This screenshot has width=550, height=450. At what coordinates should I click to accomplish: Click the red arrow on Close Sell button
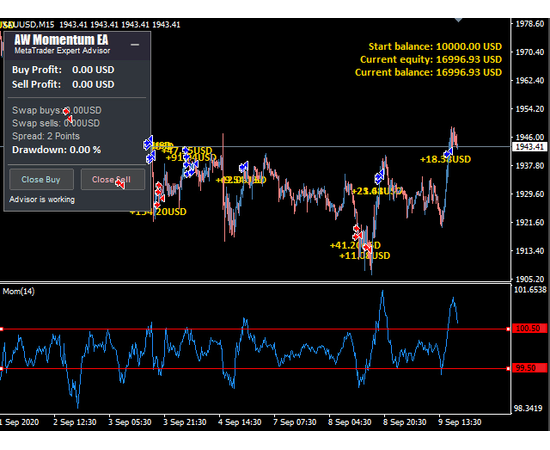coord(120,183)
